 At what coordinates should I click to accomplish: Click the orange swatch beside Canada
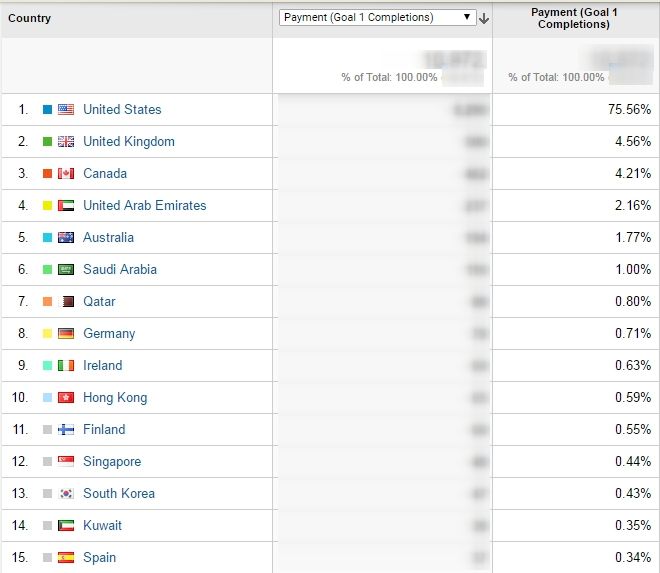[48, 173]
